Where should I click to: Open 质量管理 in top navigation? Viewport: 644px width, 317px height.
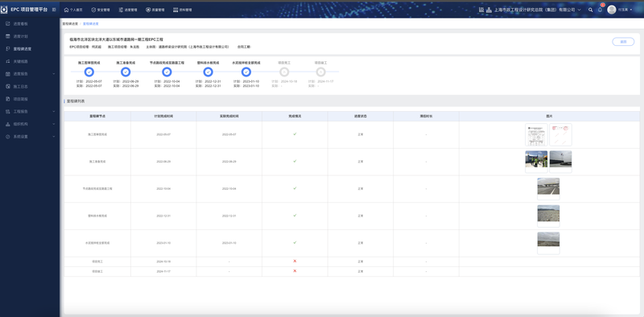point(155,10)
